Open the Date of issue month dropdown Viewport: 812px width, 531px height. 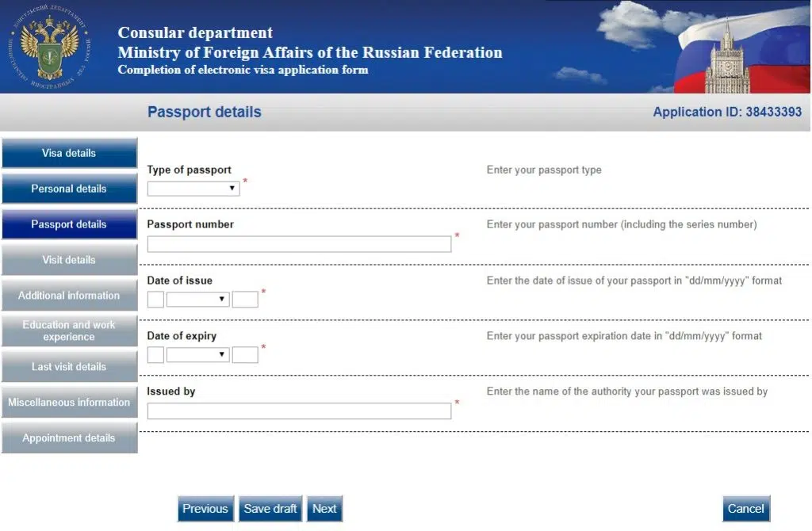click(x=197, y=299)
